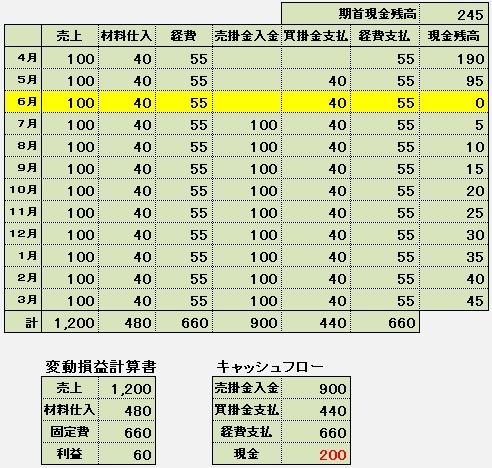This screenshot has height=468, width=492.
Task: Click the 現金 label in キャッシュフロー
Action: tap(247, 454)
